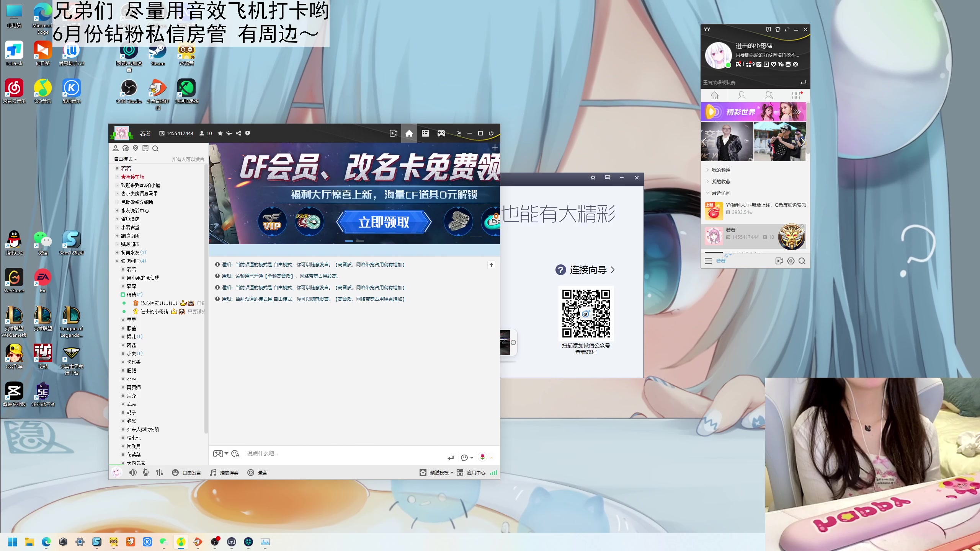
Task: Open the gamepad games icon in channel header
Action: click(441, 133)
